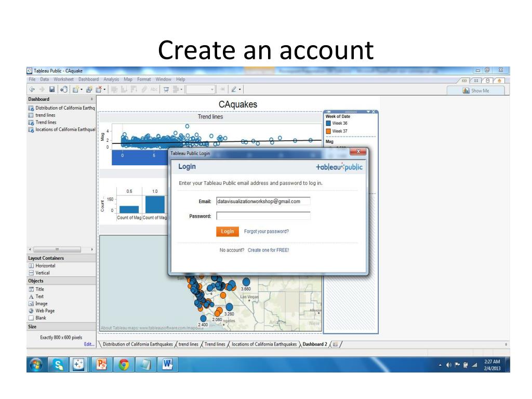Open the Fit size combo box in toolbar
This screenshot has width=532, height=399.
(x=201, y=89)
